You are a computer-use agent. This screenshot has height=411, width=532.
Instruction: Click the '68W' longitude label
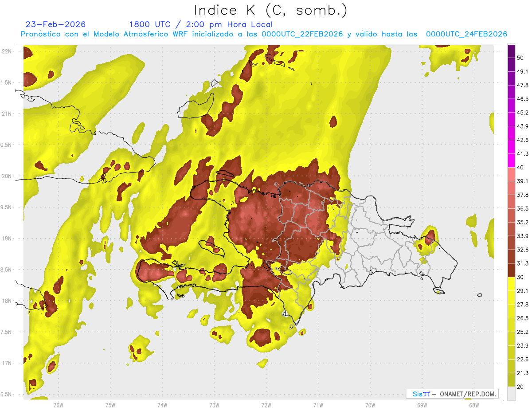[474, 405]
